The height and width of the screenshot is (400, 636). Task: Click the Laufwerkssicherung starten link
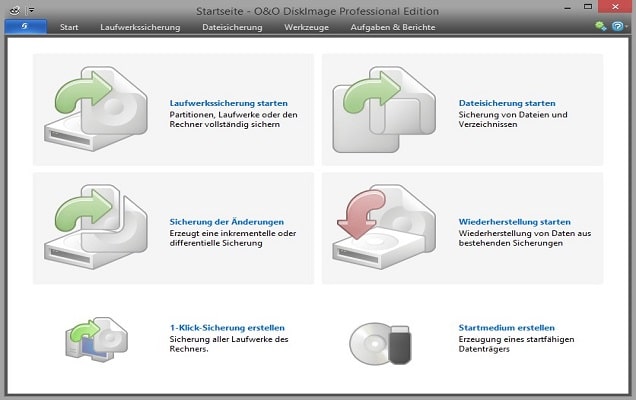coord(228,103)
